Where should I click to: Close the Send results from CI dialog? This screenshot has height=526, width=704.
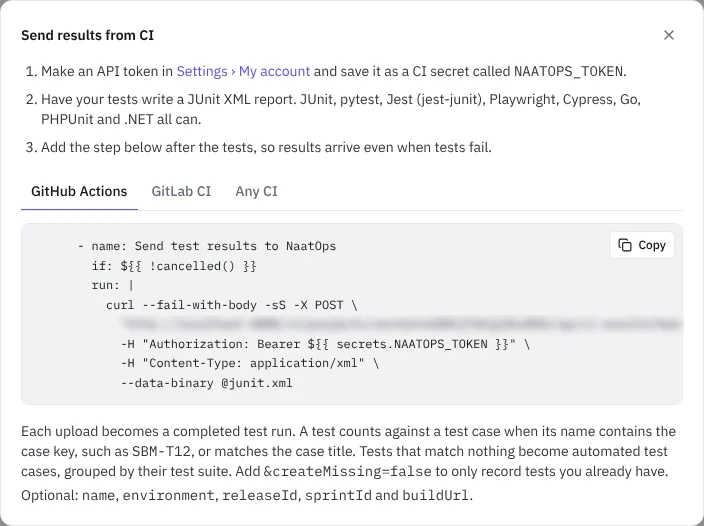pos(669,35)
